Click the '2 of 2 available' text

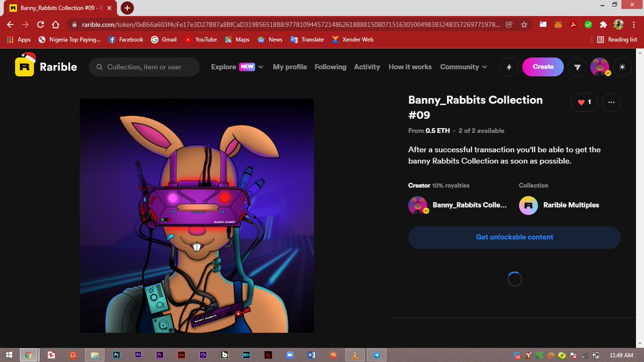481,131
